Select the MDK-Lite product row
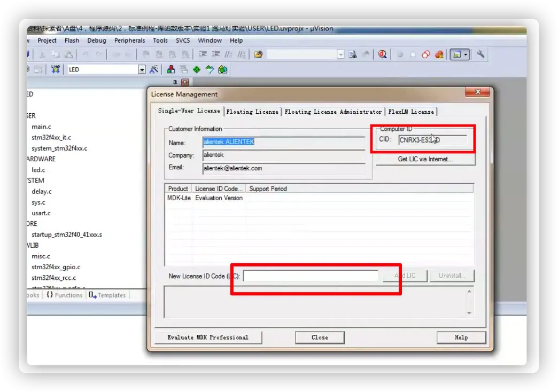The image size is (558, 392). point(319,198)
